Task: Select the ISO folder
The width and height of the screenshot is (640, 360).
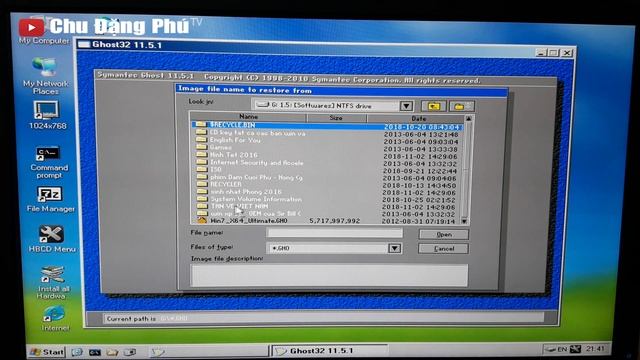Action: 327,170
